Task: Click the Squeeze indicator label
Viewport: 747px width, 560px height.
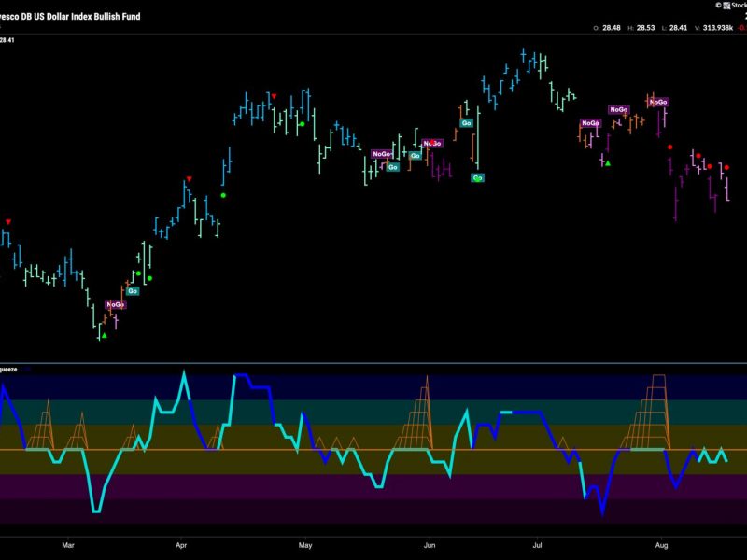Action: 8,370
